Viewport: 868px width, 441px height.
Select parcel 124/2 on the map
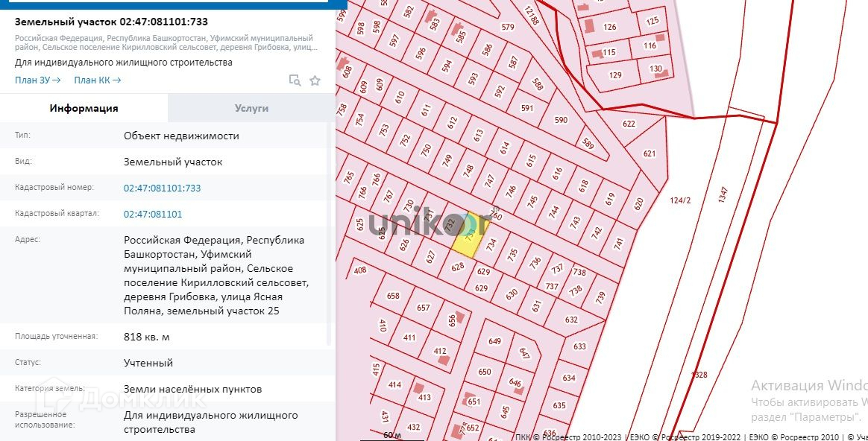tap(680, 200)
